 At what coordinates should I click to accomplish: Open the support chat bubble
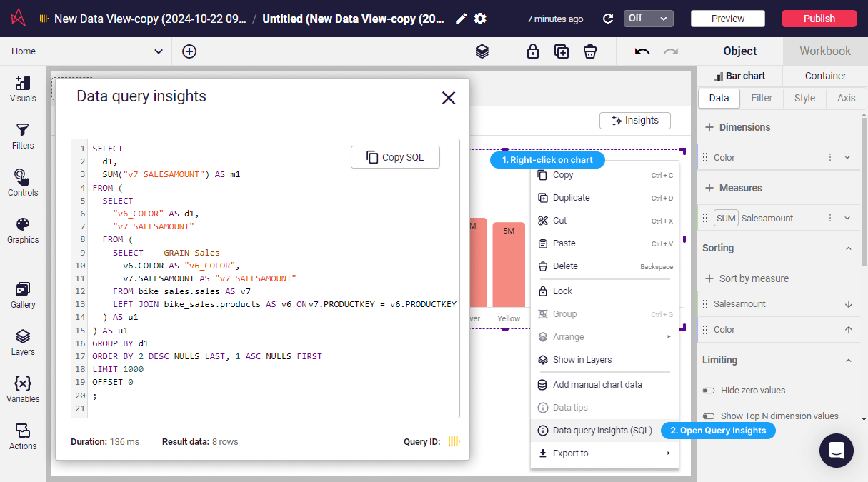click(x=836, y=451)
